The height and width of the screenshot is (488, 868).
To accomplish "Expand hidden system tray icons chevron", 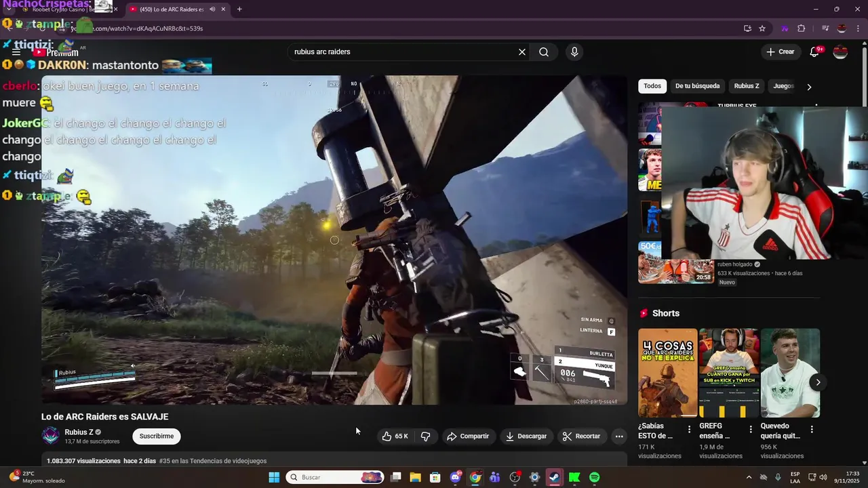I will point(749,477).
